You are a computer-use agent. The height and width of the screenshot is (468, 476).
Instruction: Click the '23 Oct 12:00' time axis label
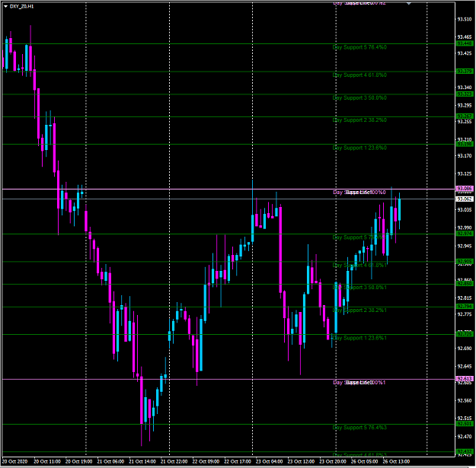301,461
